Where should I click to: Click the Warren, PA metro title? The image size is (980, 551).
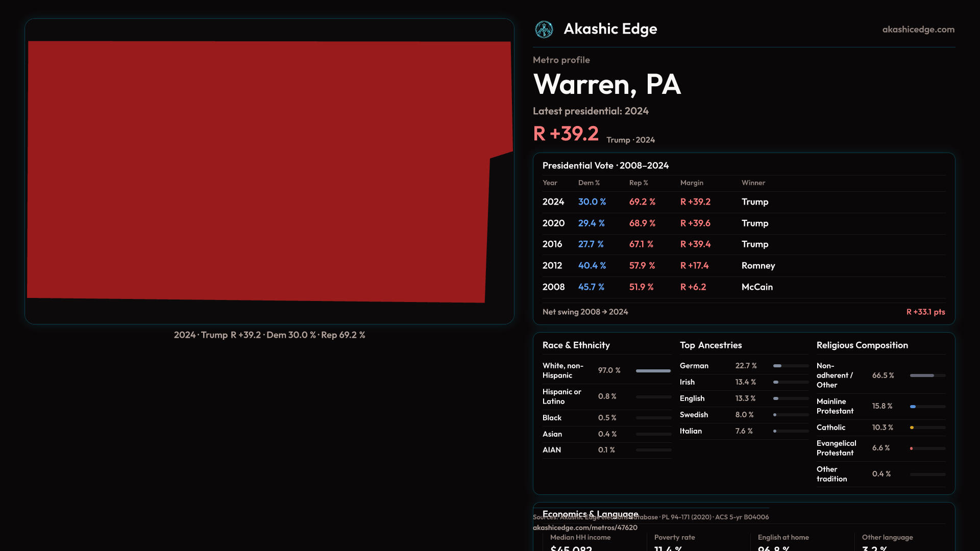click(607, 84)
